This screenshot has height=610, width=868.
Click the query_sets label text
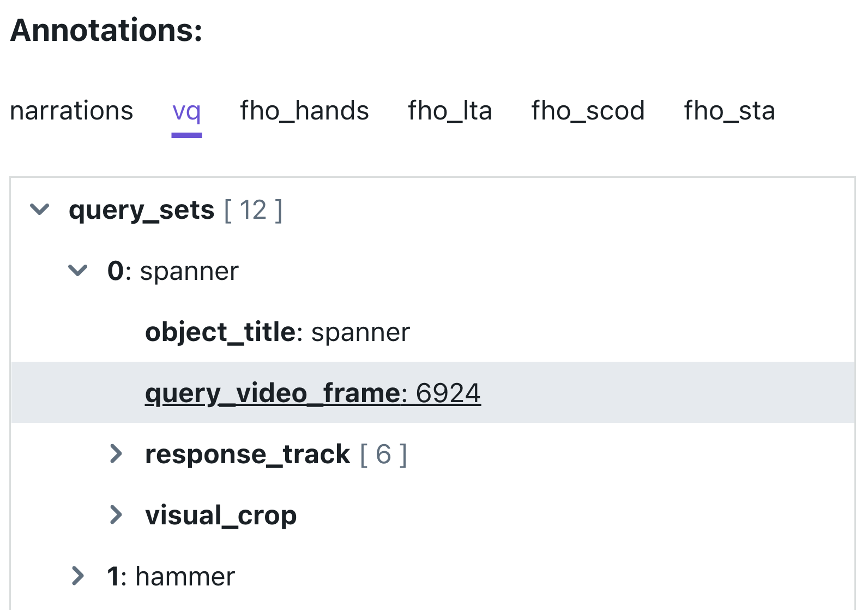pyautogui.click(x=142, y=210)
